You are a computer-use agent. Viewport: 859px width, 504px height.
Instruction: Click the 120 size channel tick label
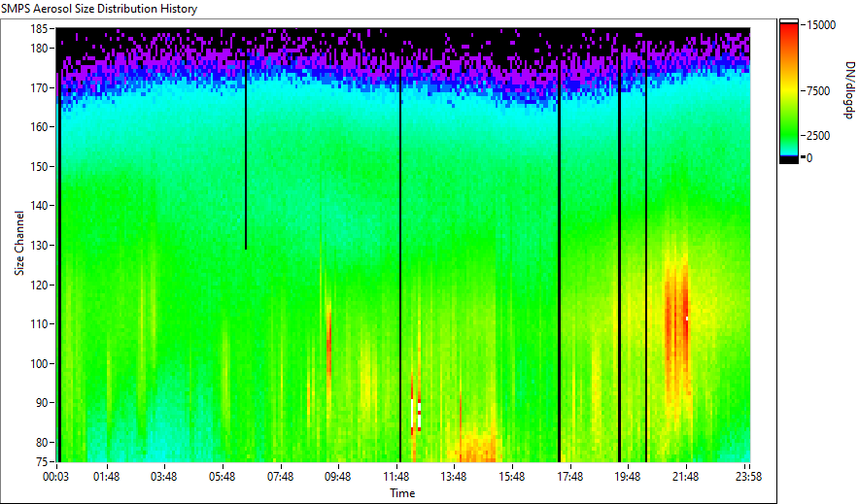coord(40,285)
